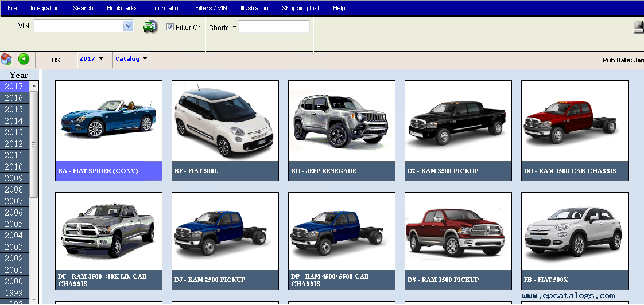The width and height of the screenshot is (644, 305).
Task: Open the Filters / VIN menu
Action: coord(211,8)
